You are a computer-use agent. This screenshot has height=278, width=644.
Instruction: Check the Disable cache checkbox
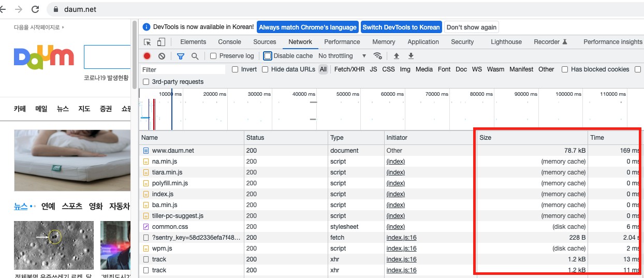268,56
